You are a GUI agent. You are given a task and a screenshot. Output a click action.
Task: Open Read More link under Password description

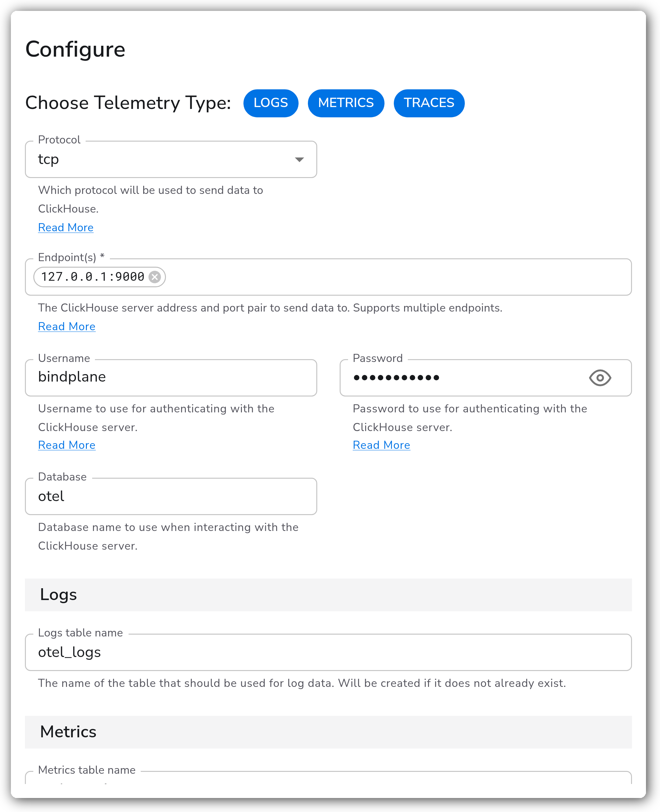click(x=381, y=445)
